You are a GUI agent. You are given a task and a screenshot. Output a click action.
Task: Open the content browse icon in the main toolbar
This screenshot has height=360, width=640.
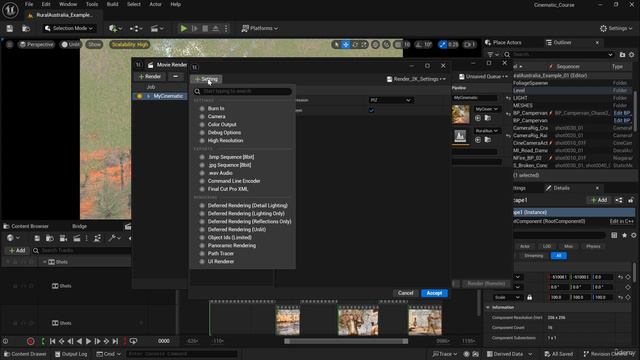26,28
